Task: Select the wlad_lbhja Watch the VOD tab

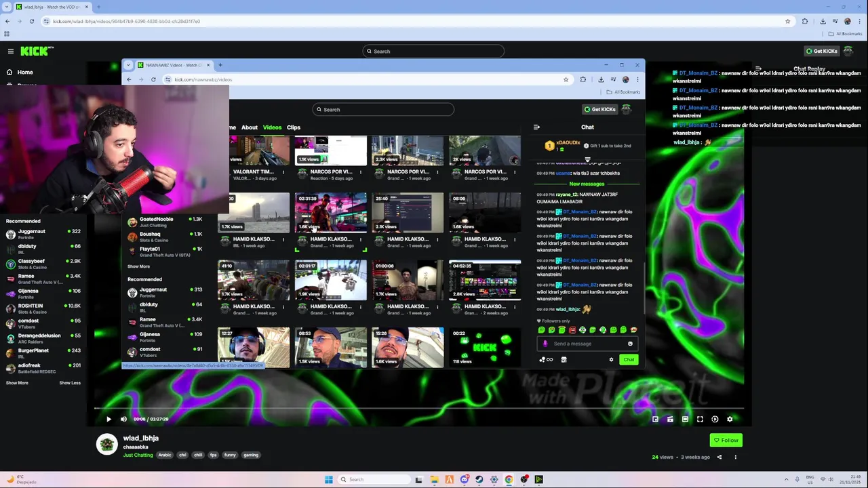Action: [53, 7]
